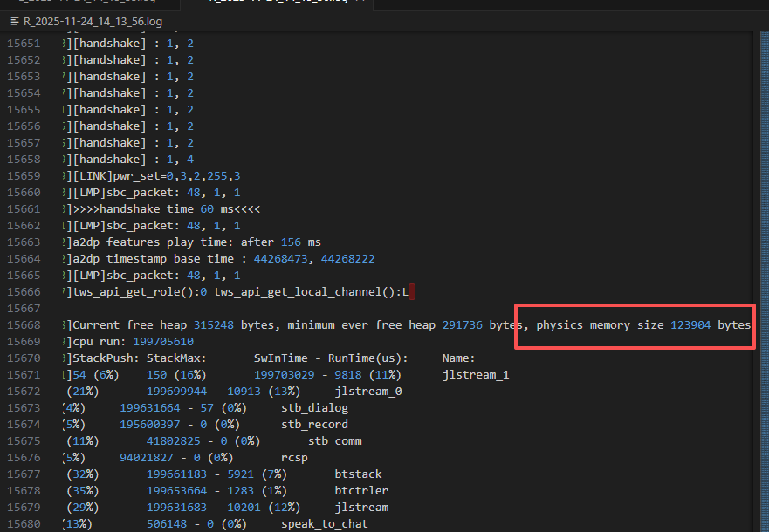Click the "Name:" column header
This screenshot has height=532, width=769.
(x=458, y=358)
